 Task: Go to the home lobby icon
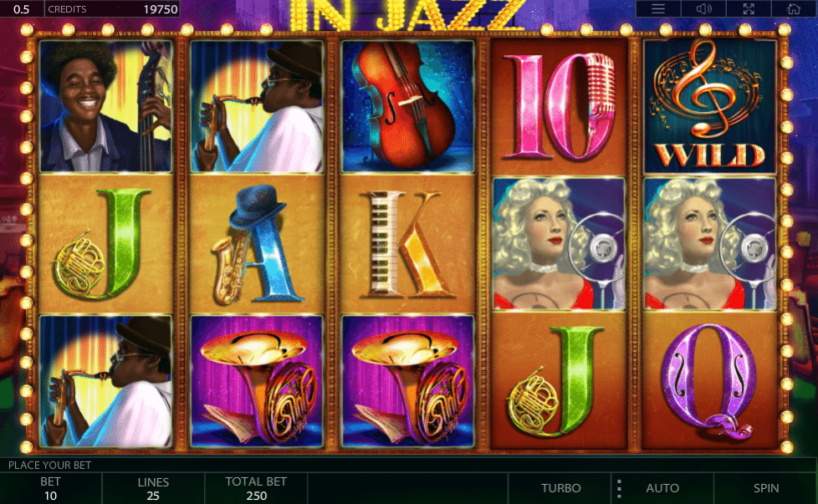pos(794,9)
